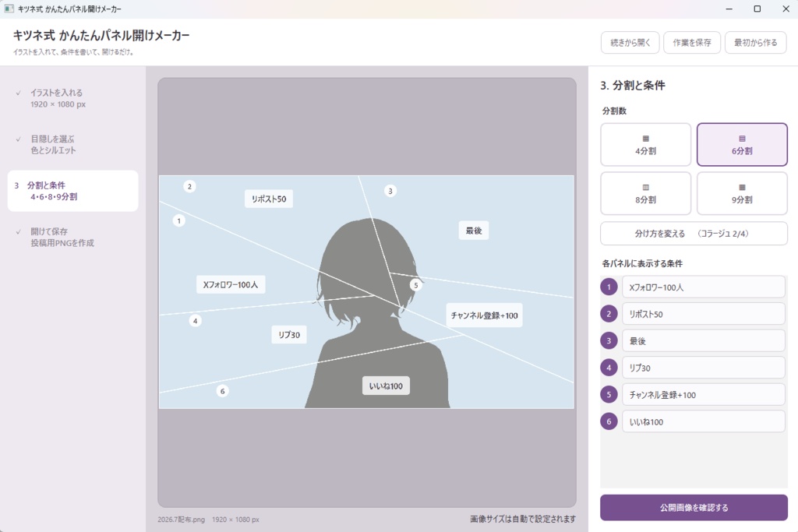
Task: Click the file name 2026.7配布.png
Action: coord(181,520)
